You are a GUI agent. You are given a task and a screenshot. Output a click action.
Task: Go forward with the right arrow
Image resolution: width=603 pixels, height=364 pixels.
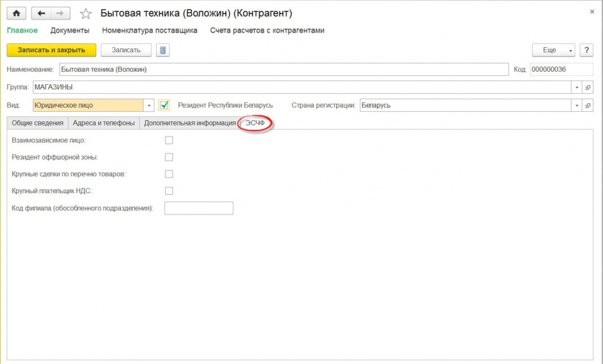[59, 13]
